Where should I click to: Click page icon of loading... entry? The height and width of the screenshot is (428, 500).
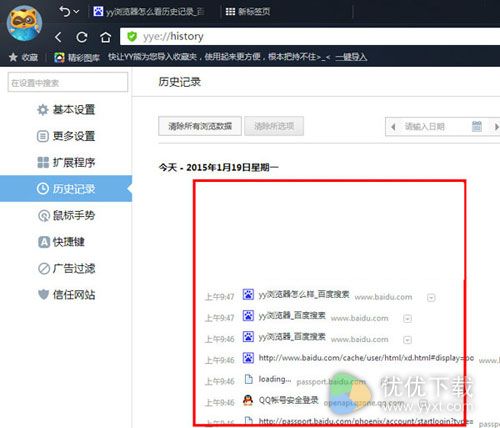coord(248,379)
